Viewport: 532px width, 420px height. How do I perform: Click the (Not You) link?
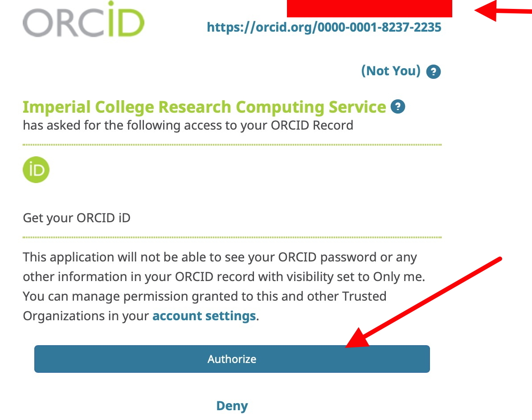point(391,71)
